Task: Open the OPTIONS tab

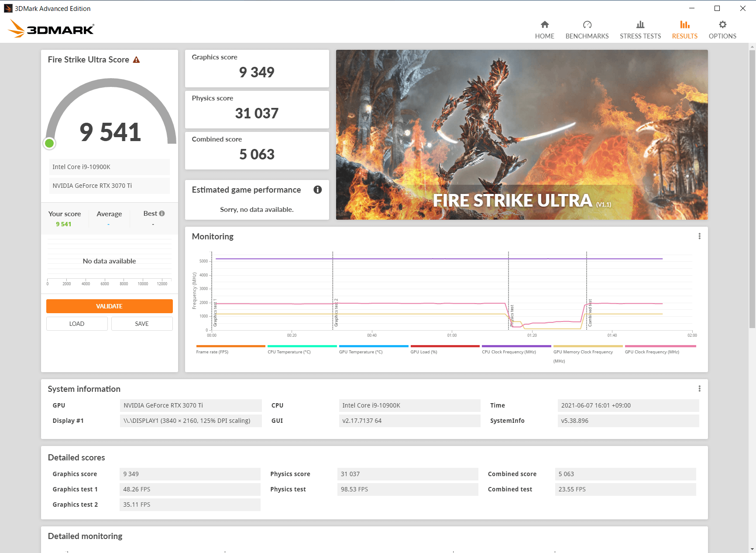Action: point(722,30)
